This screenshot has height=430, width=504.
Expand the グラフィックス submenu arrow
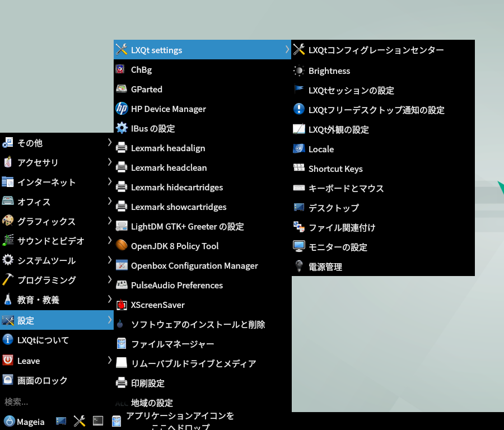pyautogui.click(x=110, y=221)
